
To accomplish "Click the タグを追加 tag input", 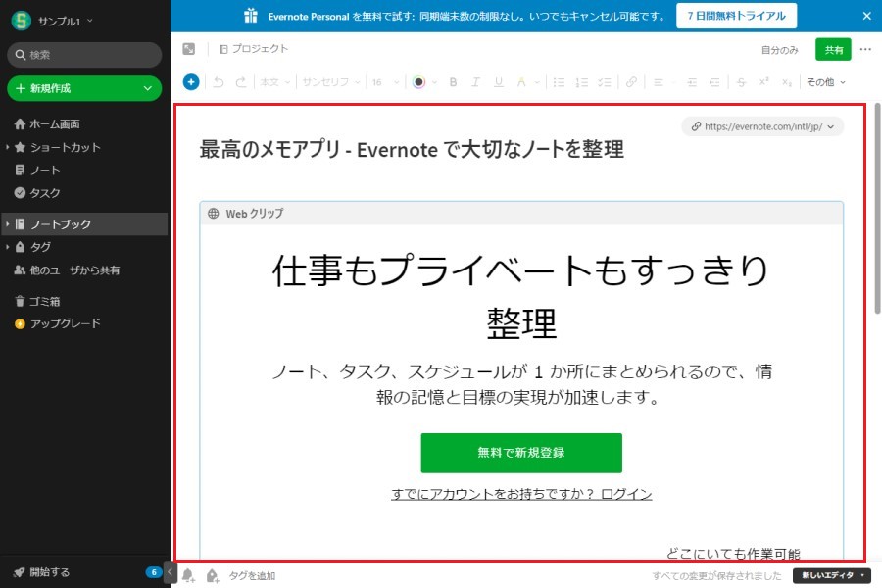I will pos(252,575).
